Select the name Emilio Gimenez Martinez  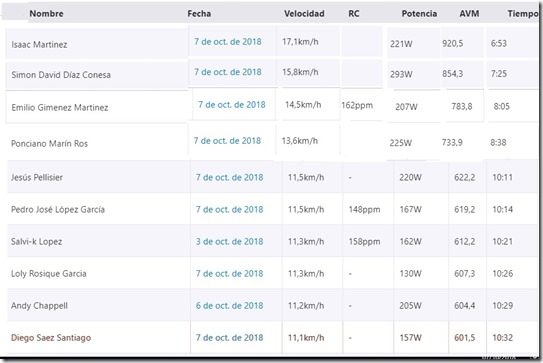60,108
